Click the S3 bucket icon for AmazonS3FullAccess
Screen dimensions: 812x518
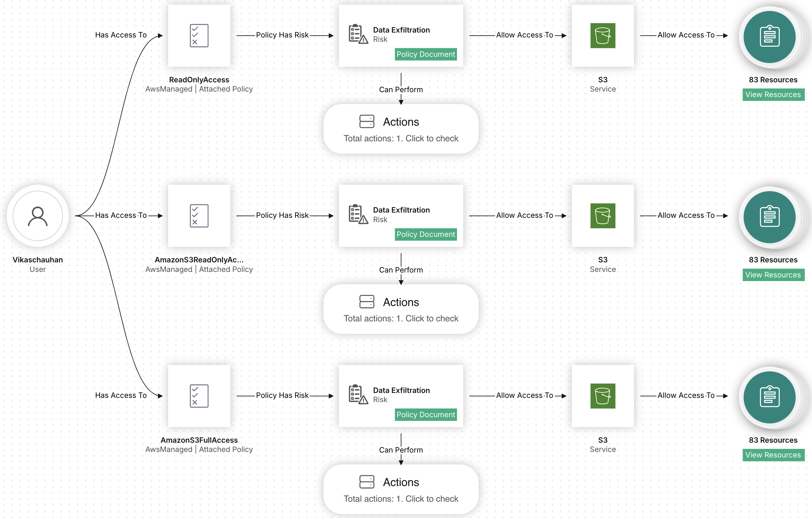point(603,396)
